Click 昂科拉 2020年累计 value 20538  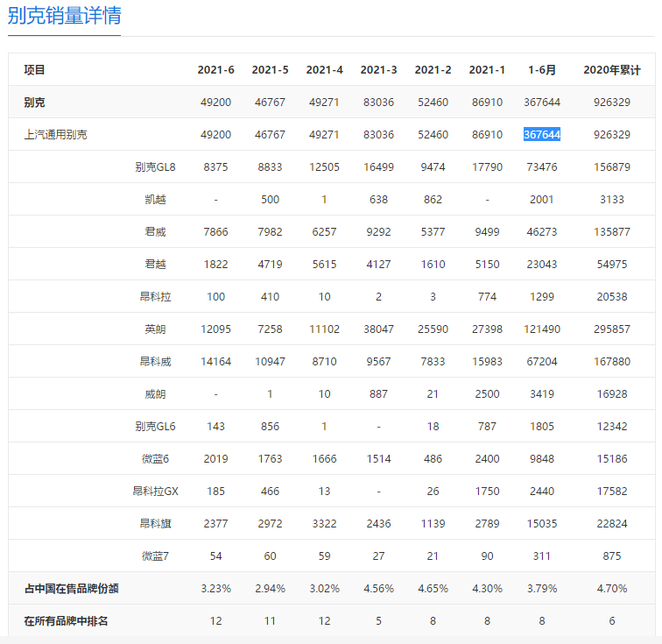612,297
